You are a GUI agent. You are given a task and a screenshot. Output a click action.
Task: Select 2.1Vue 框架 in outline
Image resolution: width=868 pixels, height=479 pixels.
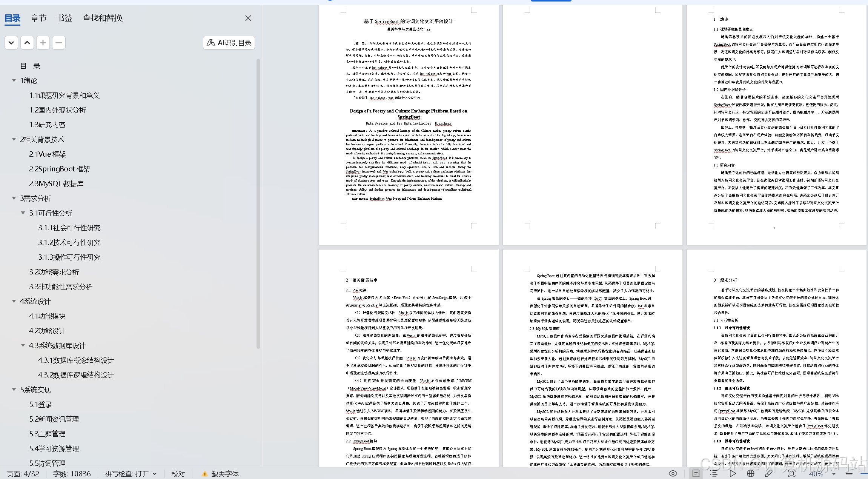click(48, 154)
